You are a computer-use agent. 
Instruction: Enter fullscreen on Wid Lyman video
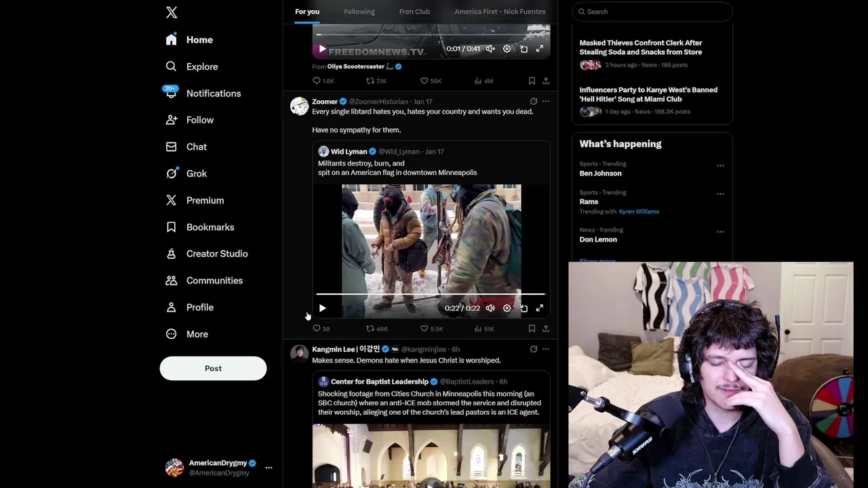point(540,308)
